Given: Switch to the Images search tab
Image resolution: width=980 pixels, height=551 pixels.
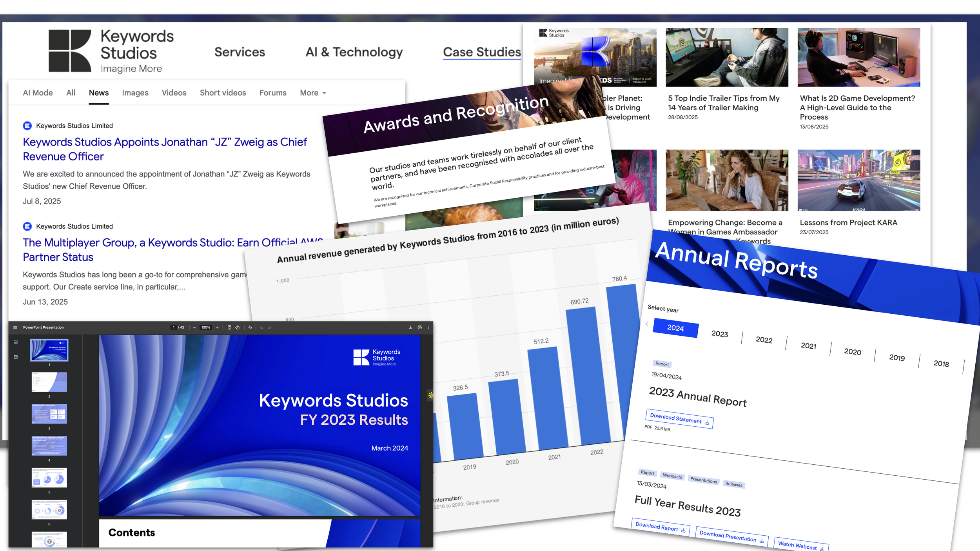Looking at the screenshot, I should coord(135,93).
